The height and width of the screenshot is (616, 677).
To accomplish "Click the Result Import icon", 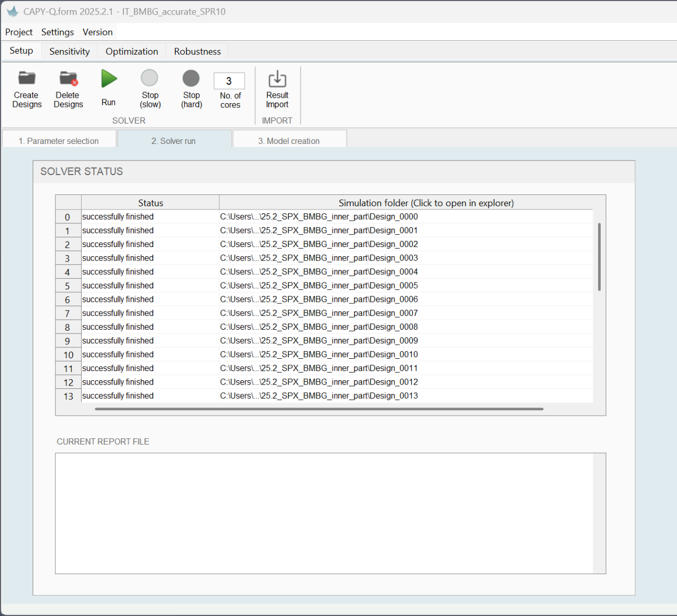I will (277, 79).
